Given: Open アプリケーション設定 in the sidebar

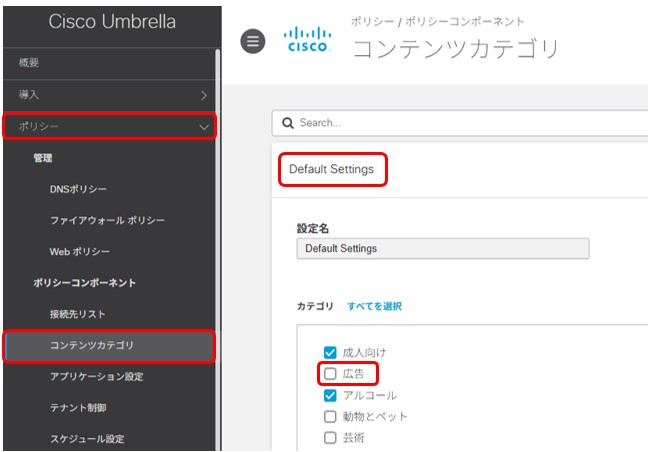Looking at the screenshot, I should [x=97, y=377].
